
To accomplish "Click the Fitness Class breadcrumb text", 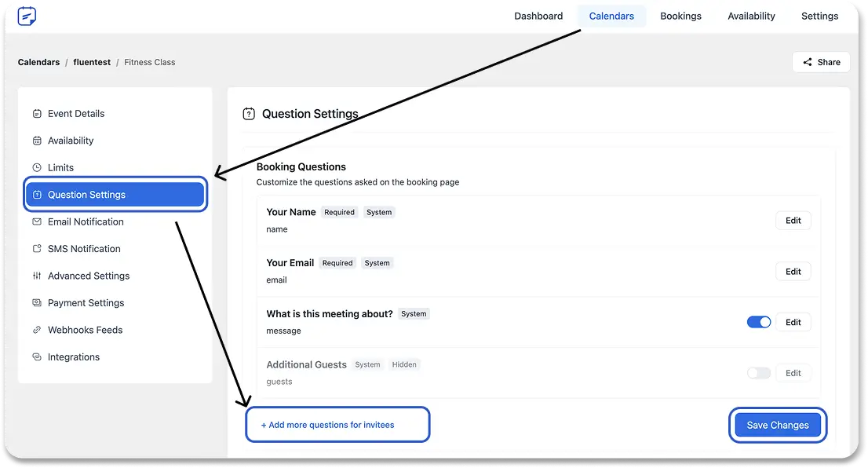I will [x=149, y=62].
